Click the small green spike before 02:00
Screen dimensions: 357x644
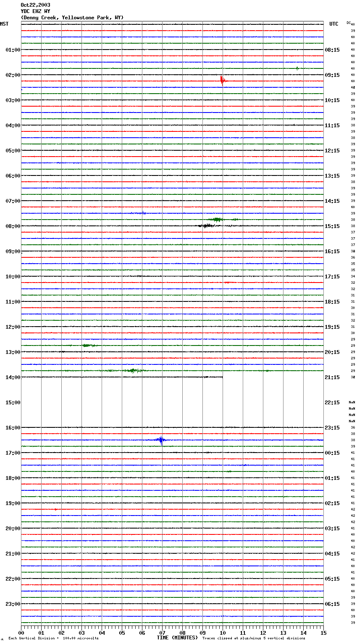pos(297,68)
